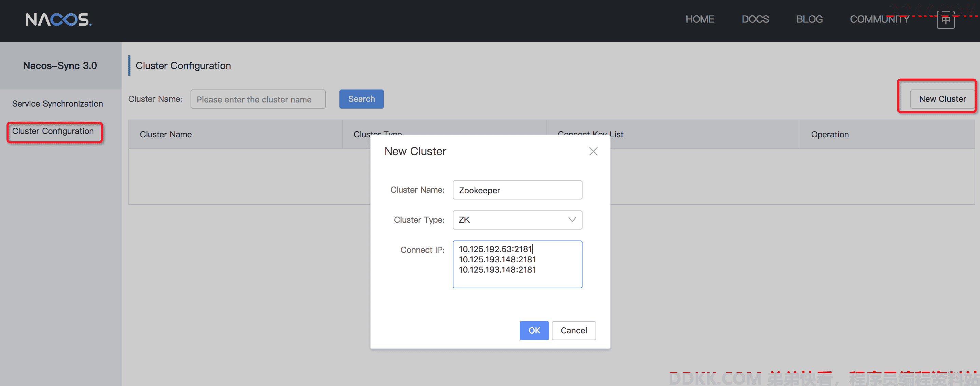
Task: Open the DOCS menu item
Action: point(755,19)
